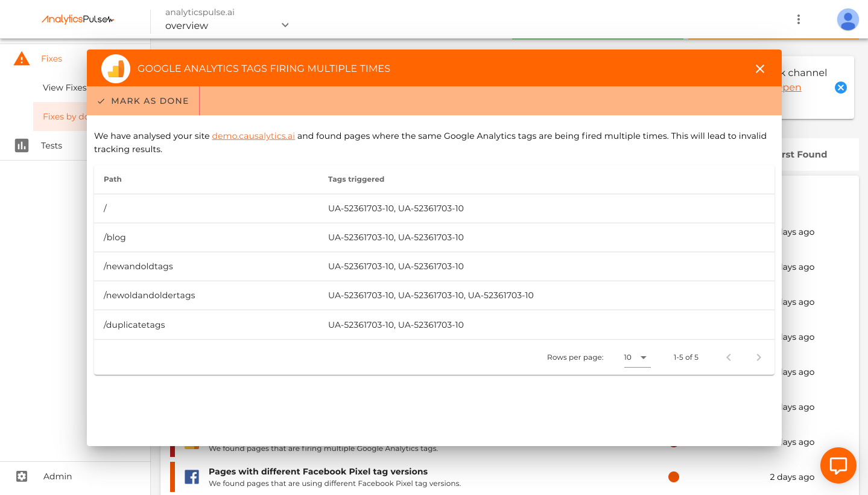Open Tests section in sidebar
This screenshot has height=495, width=868.
51,145
